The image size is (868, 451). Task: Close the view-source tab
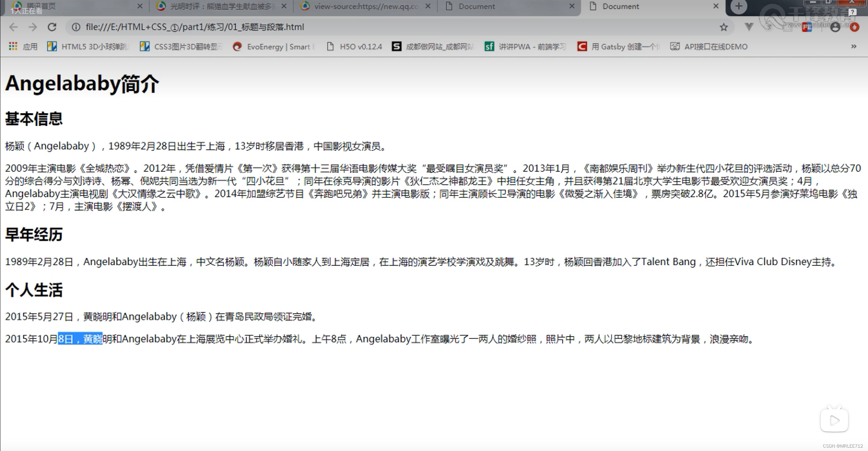click(428, 6)
